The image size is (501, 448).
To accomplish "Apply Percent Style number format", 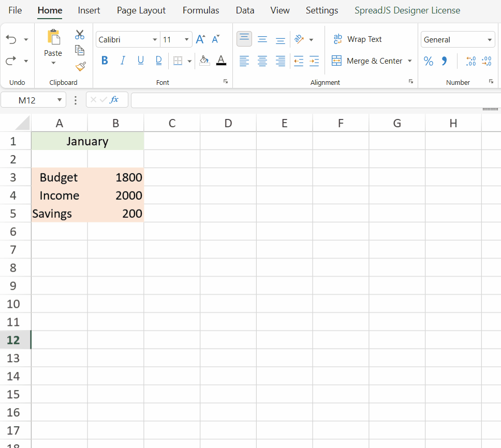I will 429,61.
